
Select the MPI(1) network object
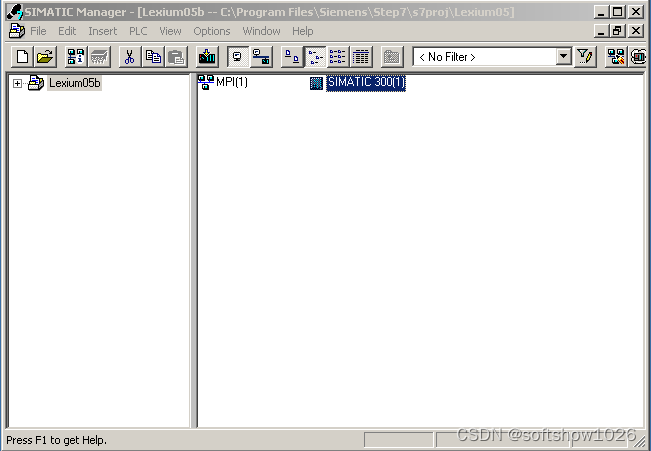click(x=232, y=82)
